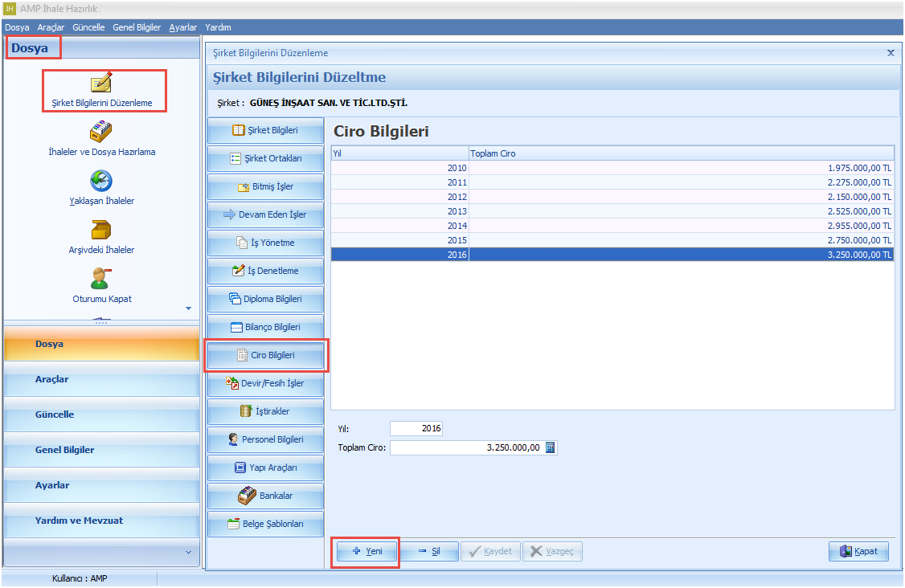Switch to Araçlar navigation group

[101, 379]
